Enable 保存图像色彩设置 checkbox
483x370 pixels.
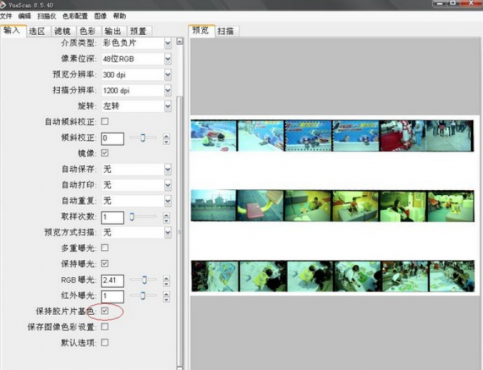click(105, 327)
